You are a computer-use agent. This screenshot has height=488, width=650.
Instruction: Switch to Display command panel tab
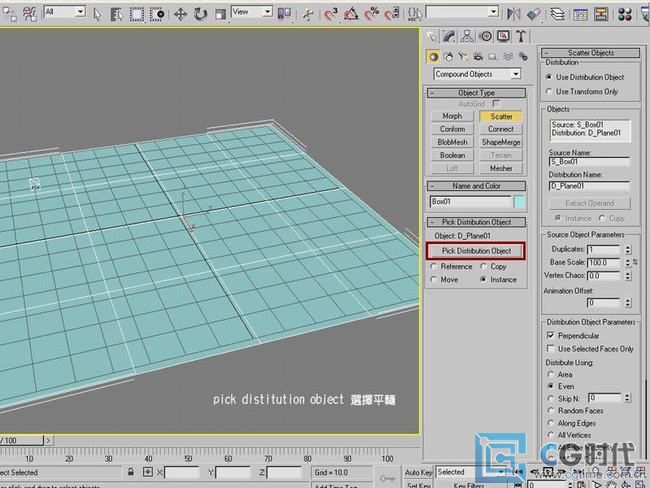(503, 36)
